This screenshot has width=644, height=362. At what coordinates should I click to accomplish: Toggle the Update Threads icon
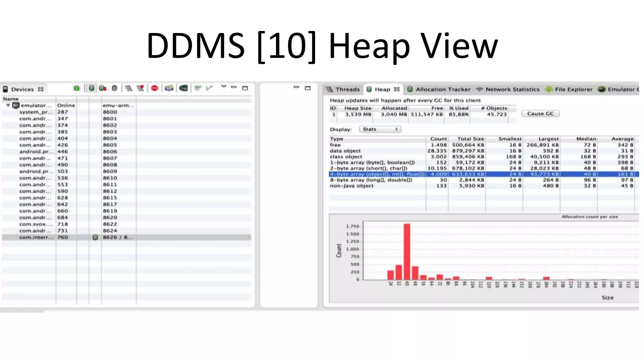coord(128,88)
